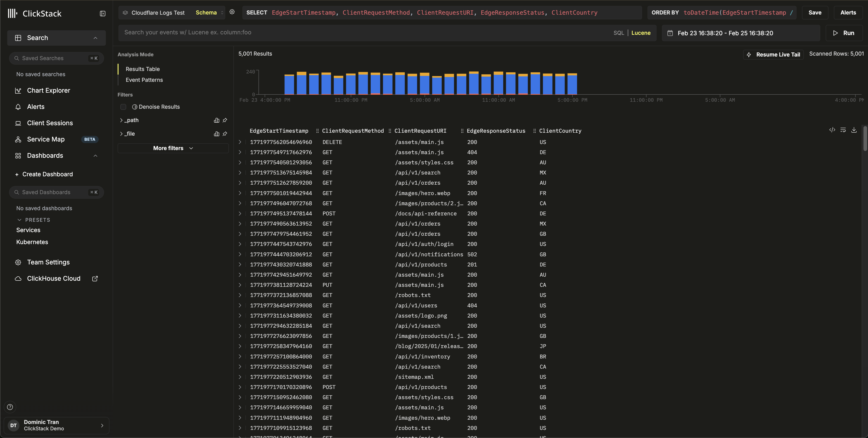
Task: Open Chart Explorer from the sidebar
Action: [x=49, y=91]
